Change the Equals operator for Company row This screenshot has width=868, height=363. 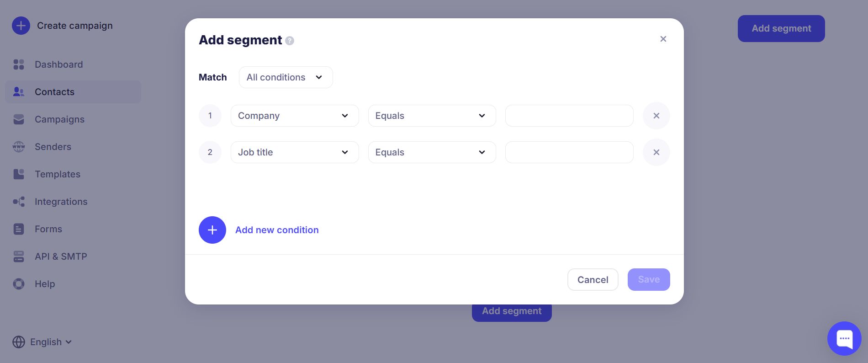(x=432, y=116)
